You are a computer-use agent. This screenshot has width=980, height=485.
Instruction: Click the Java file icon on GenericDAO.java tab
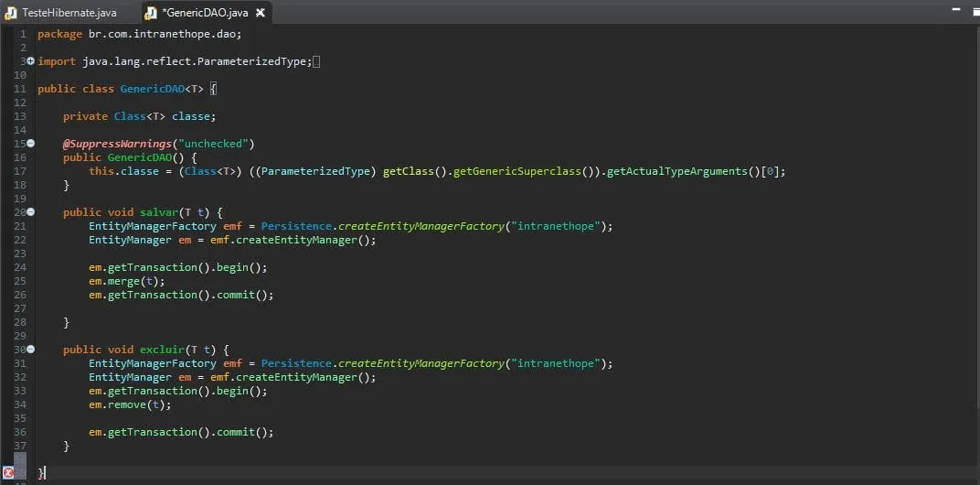click(x=150, y=13)
